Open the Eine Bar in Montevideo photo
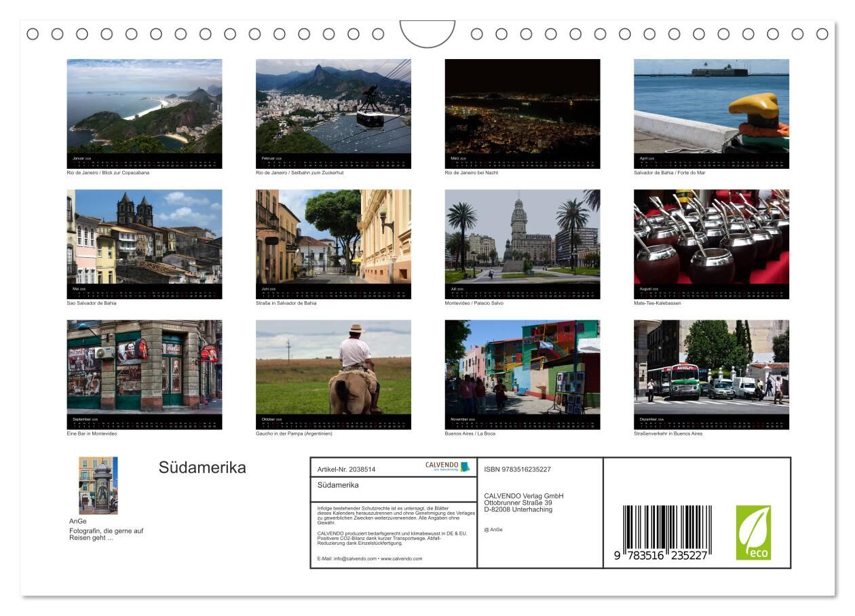The width and height of the screenshot is (855, 616). tap(144, 368)
